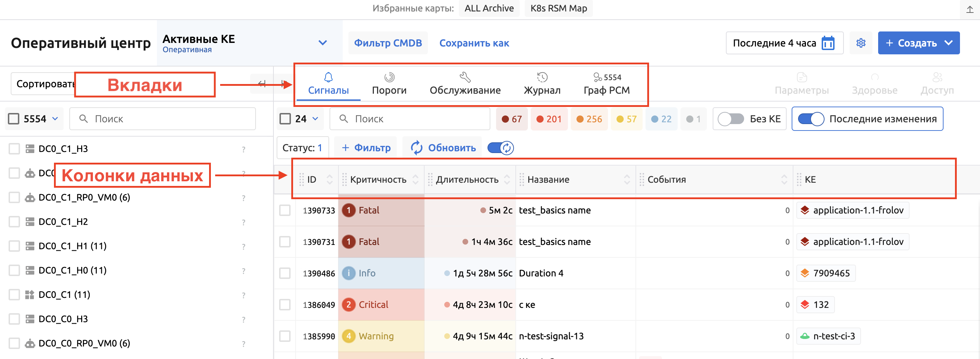The height and width of the screenshot is (359, 980).
Task: Toggle the Без КЕ switch
Action: coord(731,119)
